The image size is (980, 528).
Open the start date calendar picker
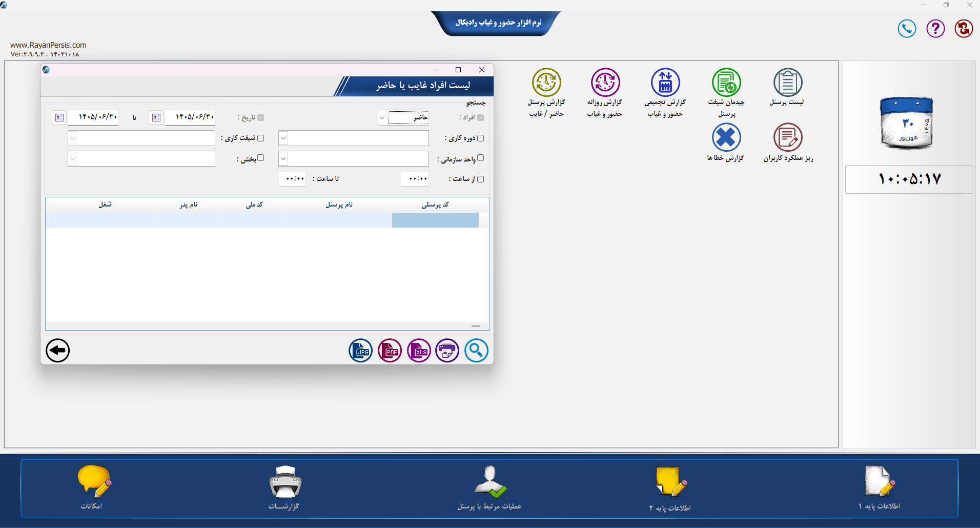[156, 117]
